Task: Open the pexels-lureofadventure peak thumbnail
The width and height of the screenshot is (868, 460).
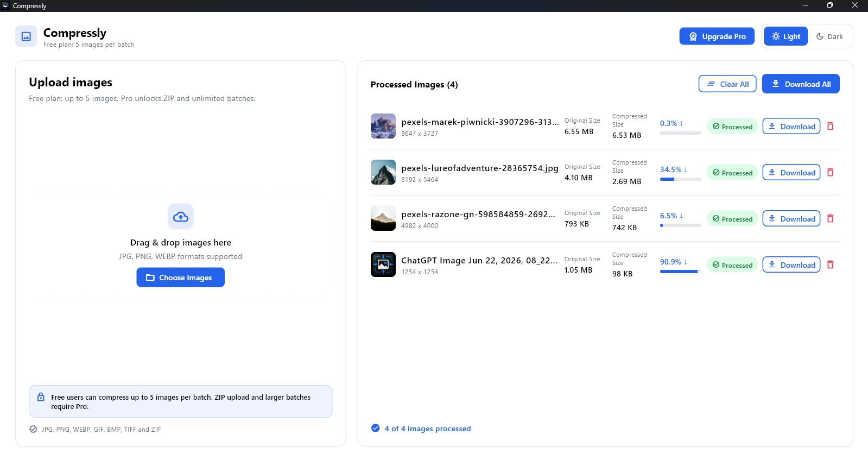Action: coord(383,172)
